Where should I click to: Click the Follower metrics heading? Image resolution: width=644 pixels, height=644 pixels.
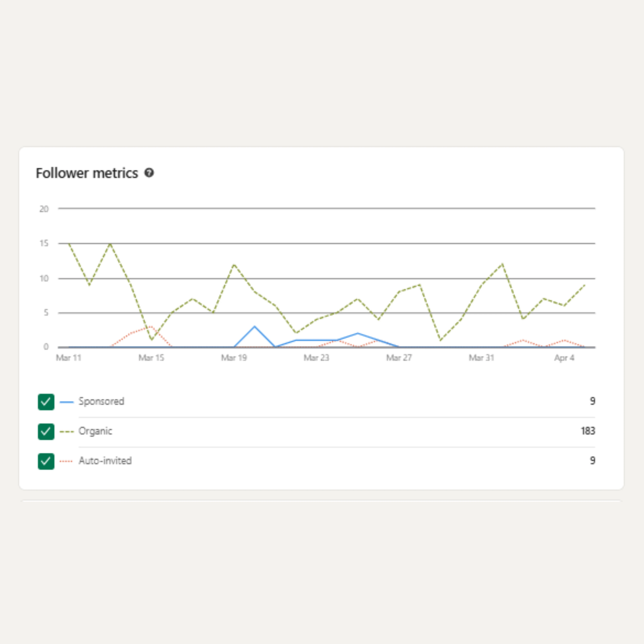point(87,173)
